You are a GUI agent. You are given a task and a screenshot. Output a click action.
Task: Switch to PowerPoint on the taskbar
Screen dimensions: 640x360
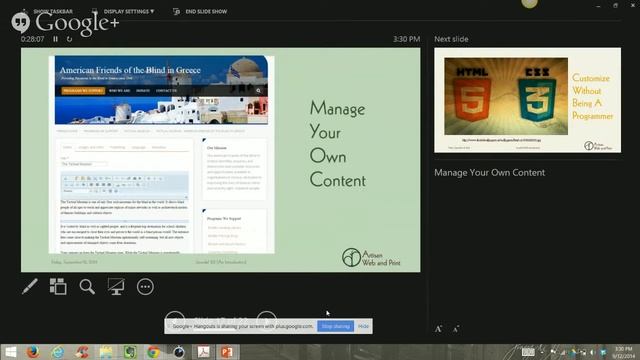pyautogui.click(x=227, y=352)
